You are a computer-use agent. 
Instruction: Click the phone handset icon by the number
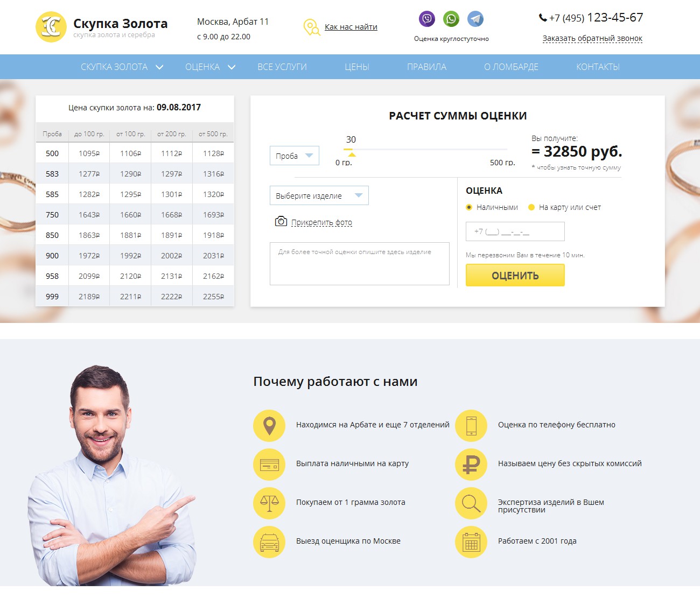pos(543,18)
